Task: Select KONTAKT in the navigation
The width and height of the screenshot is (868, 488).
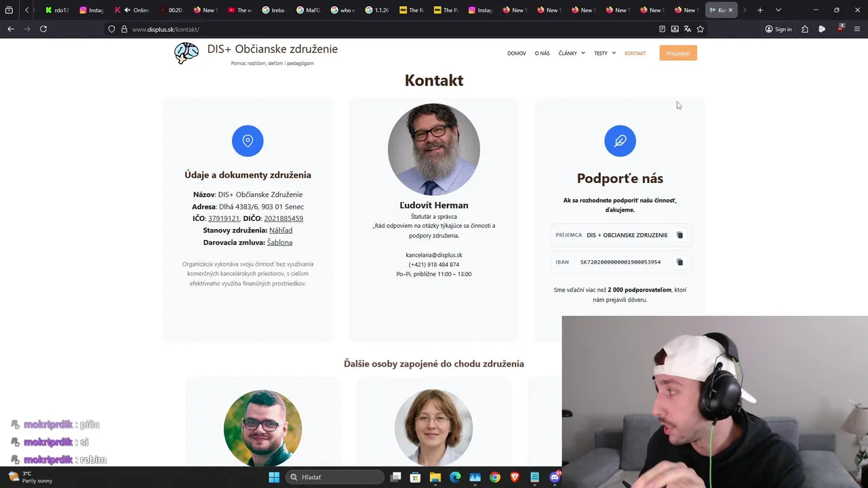Action: pyautogui.click(x=635, y=53)
